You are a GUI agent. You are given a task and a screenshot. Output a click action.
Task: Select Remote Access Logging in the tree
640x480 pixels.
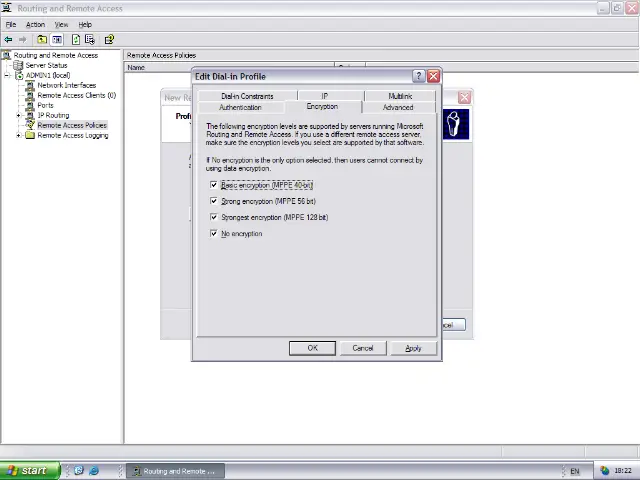pyautogui.click(x=73, y=136)
